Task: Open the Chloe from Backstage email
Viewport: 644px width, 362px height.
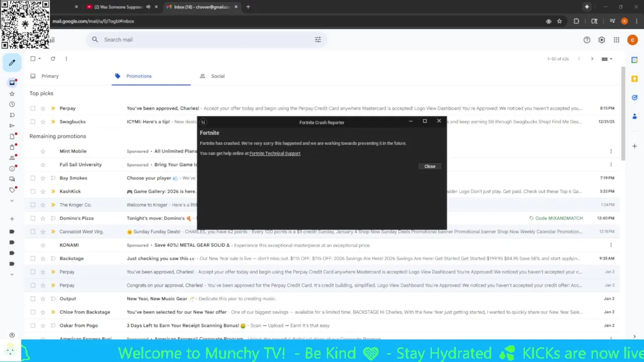Action: [x=322, y=312]
